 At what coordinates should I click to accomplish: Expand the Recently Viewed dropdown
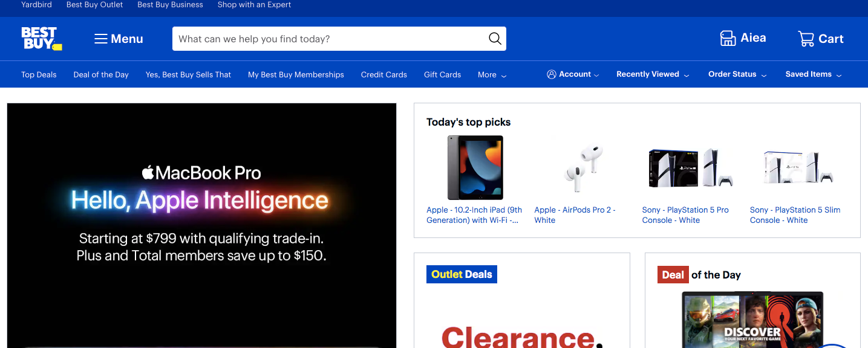(x=652, y=74)
